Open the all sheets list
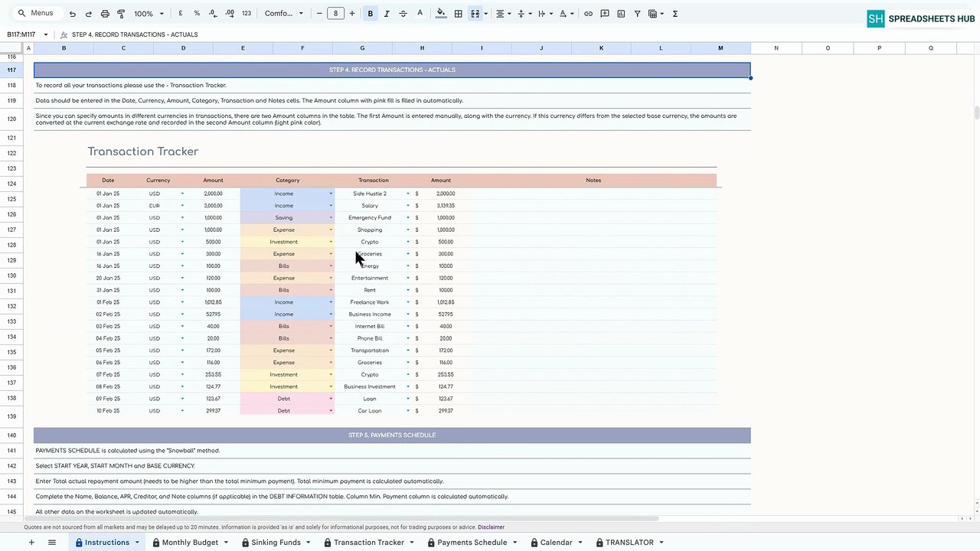This screenshot has width=980, height=551. pos(52,543)
